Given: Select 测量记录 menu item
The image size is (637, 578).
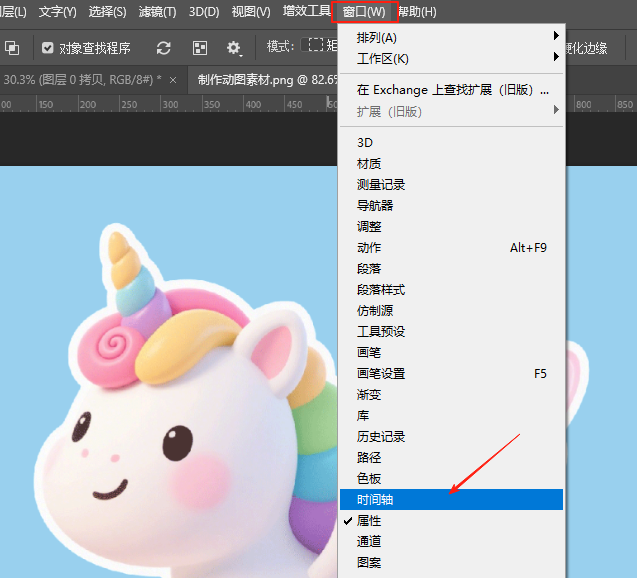Looking at the screenshot, I should [x=451, y=185].
